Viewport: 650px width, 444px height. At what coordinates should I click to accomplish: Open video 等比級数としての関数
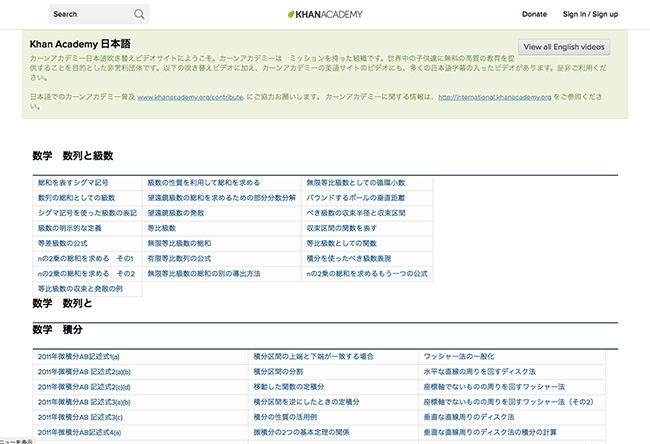click(x=342, y=243)
